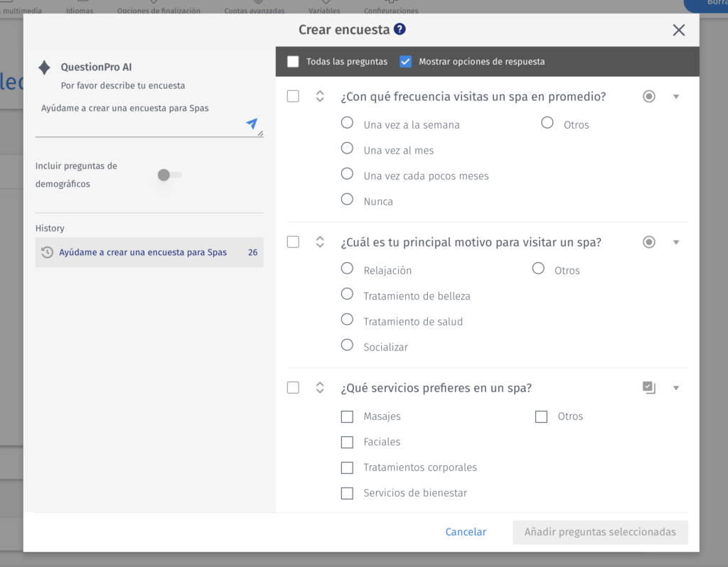
Task: Check the Todas las preguntas checkbox
Action: (293, 62)
